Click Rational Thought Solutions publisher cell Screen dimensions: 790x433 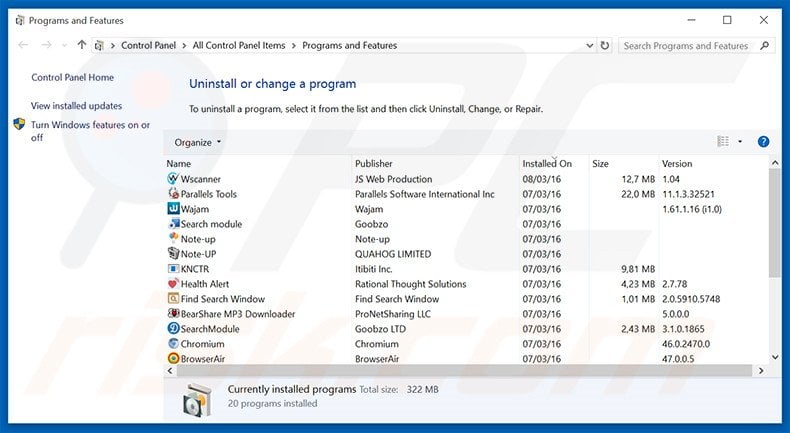[411, 284]
